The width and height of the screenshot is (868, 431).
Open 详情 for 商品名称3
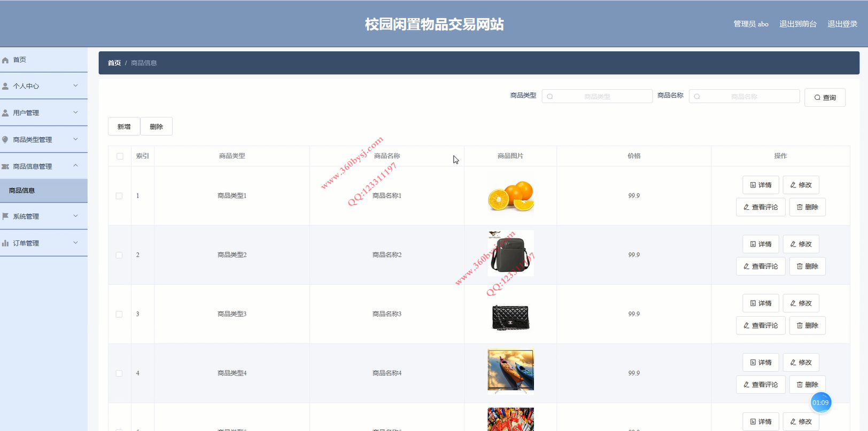tap(761, 303)
